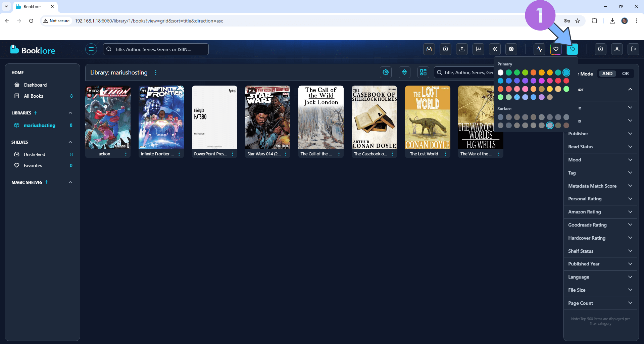Click the activity monitor pulse icon
The image size is (644, 344).
point(539,49)
